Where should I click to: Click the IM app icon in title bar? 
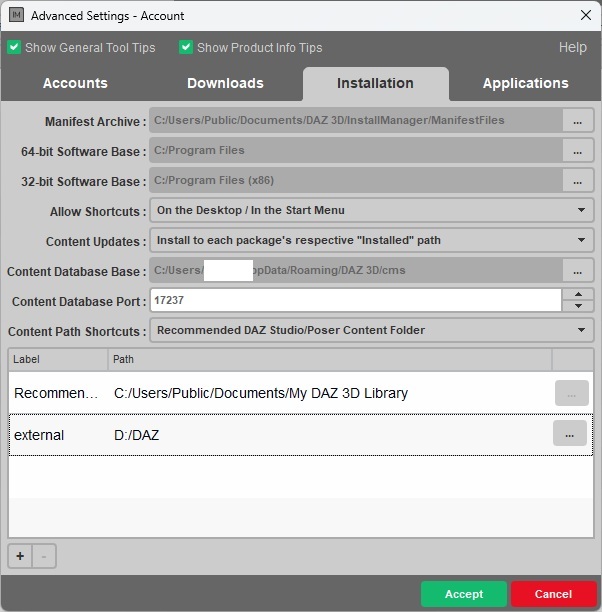coord(16,15)
